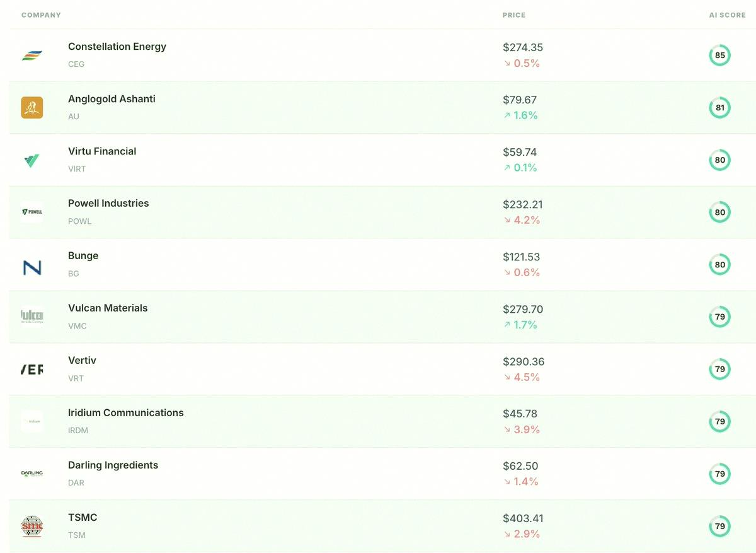The width and height of the screenshot is (756, 553).
Task: Click the $79.67 price value
Action: (520, 100)
